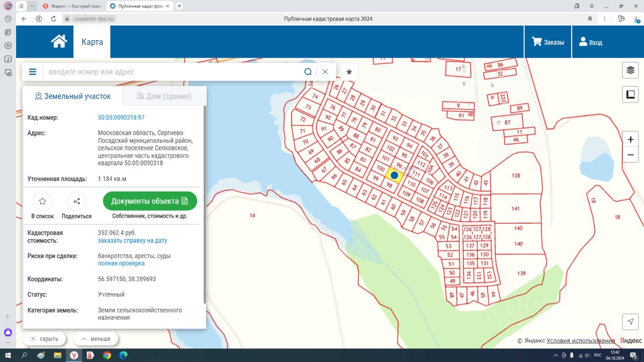Screen dimensions: 644x362
Task: Clear search with the X icon
Action: pos(325,72)
